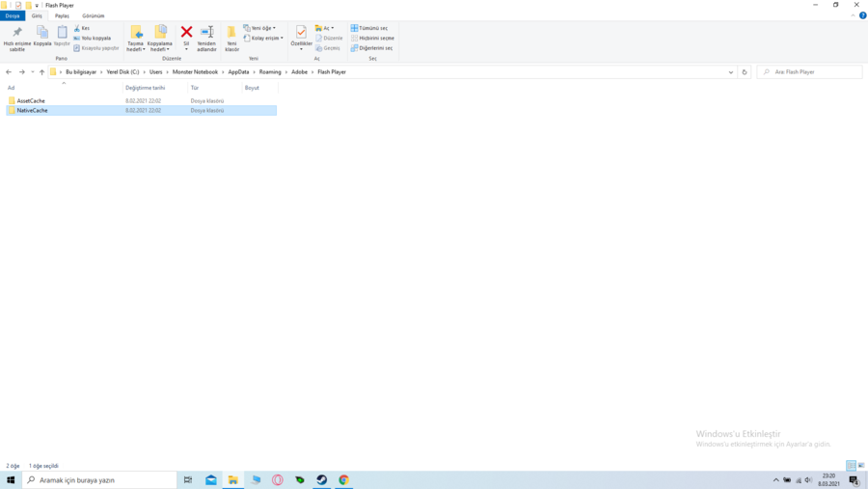The height and width of the screenshot is (489, 868).
Task: Open Opera from the taskbar
Action: pos(278,480)
